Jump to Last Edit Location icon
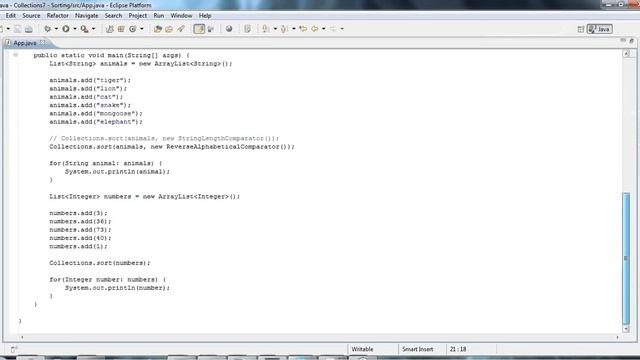This screenshot has width=640, height=360. (x=303, y=29)
